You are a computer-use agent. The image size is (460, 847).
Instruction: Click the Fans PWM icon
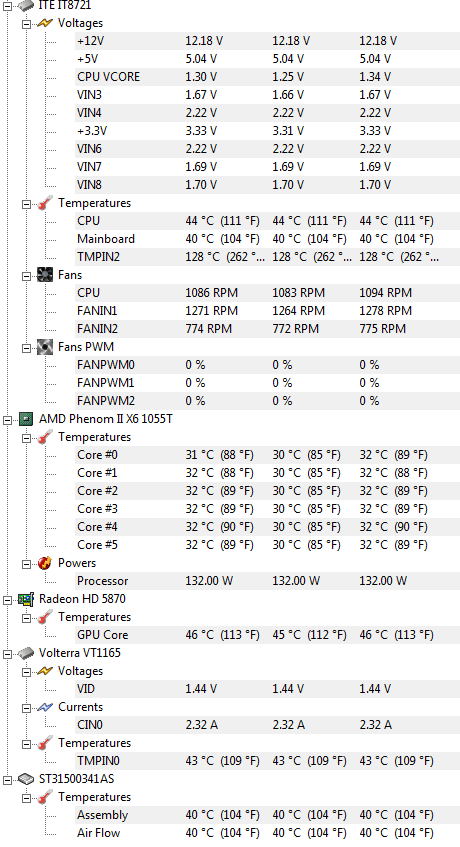(45, 347)
